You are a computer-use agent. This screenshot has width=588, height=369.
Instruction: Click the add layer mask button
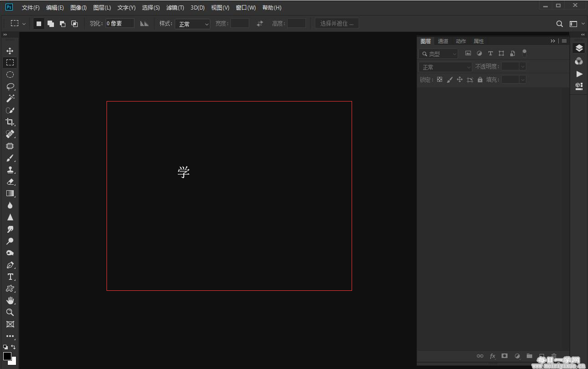coord(504,356)
